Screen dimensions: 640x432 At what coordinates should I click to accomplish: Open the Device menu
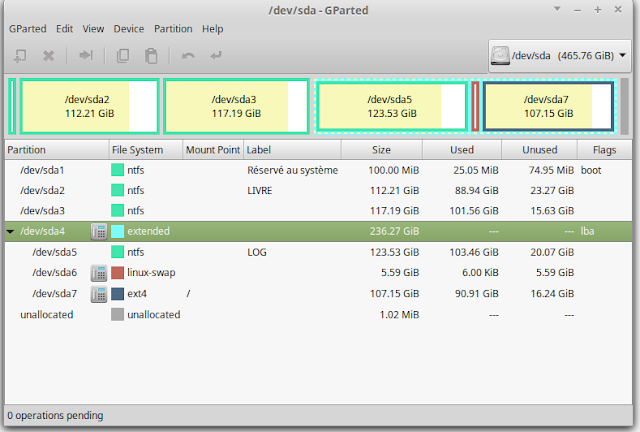[x=129, y=29]
